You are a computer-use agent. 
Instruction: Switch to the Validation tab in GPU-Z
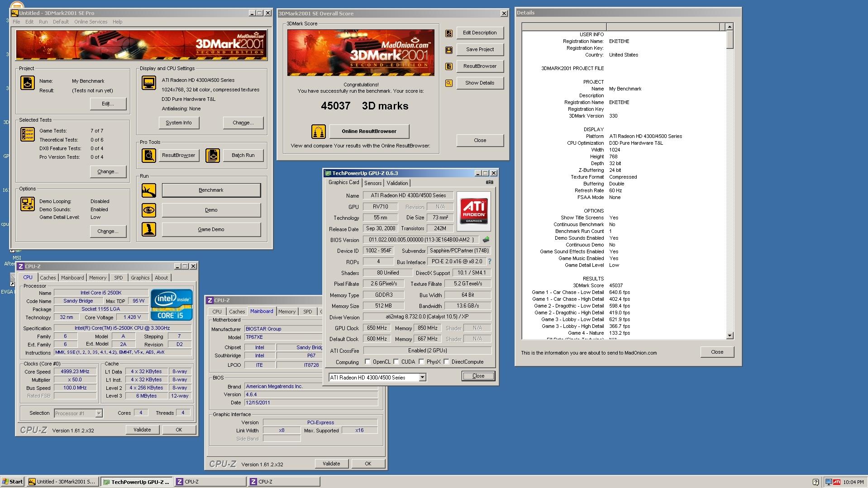tap(397, 183)
